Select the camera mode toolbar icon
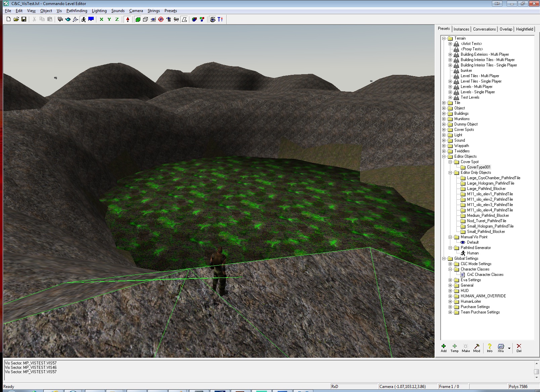 60,19
